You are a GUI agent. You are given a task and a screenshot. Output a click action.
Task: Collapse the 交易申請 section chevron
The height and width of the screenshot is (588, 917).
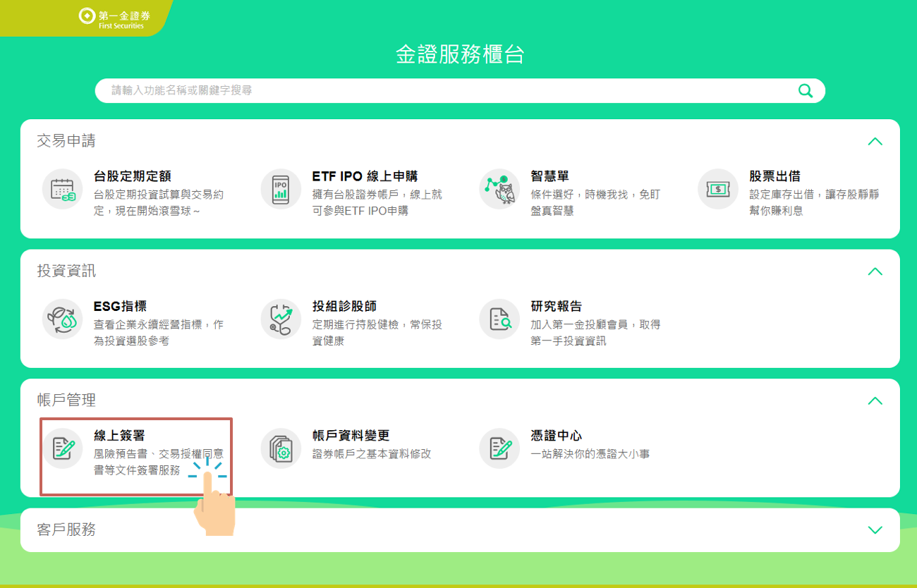(x=875, y=141)
